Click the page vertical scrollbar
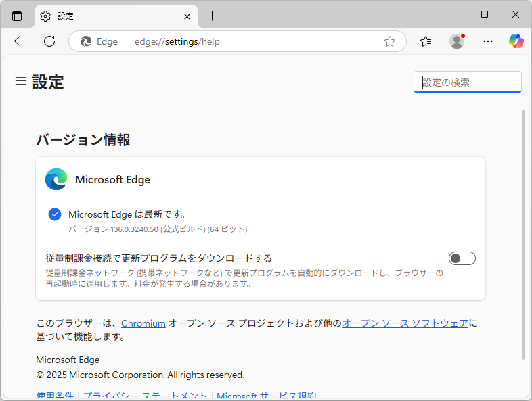The height and width of the screenshot is (401, 532). tap(523, 235)
